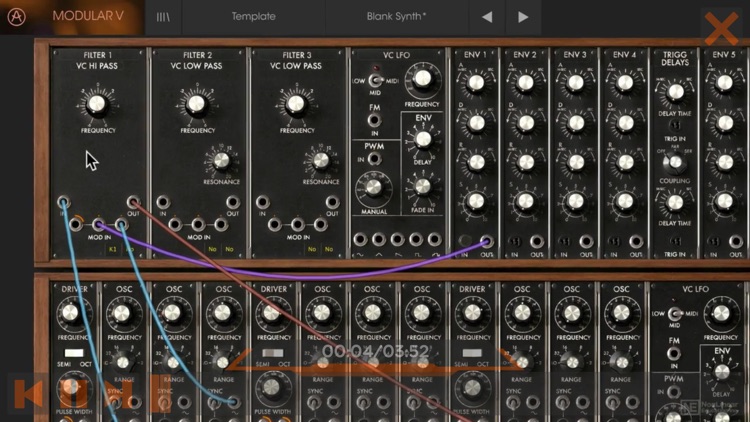This screenshot has height=422, width=750.
Task: Open the preset library browser icon
Action: tap(163, 17)
